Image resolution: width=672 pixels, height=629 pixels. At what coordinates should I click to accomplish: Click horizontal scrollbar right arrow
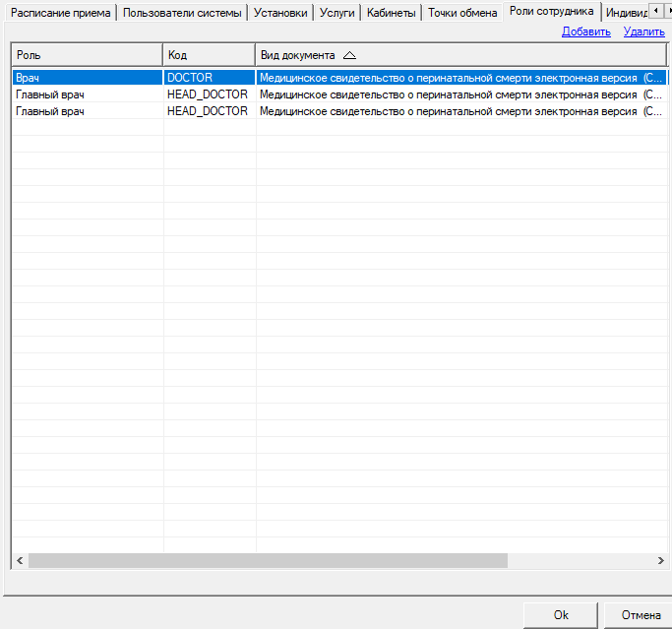pos(660,560)
